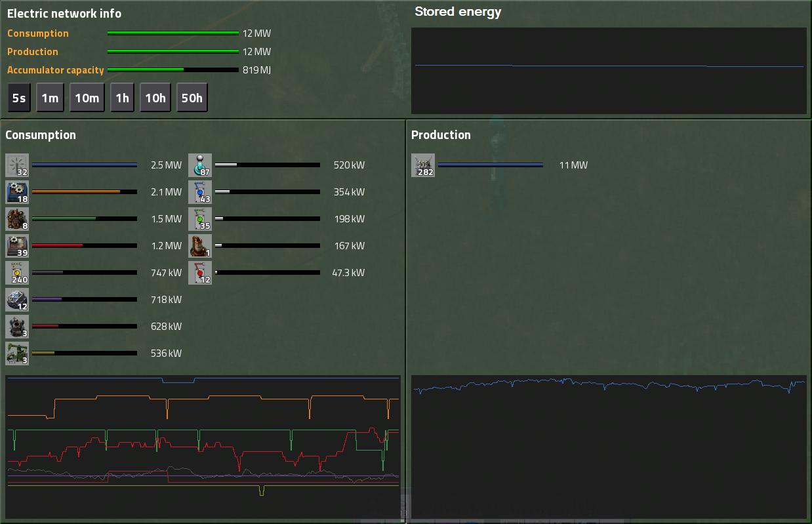
Task: Switch graph to the 10h range
Action: click(155, 98)
